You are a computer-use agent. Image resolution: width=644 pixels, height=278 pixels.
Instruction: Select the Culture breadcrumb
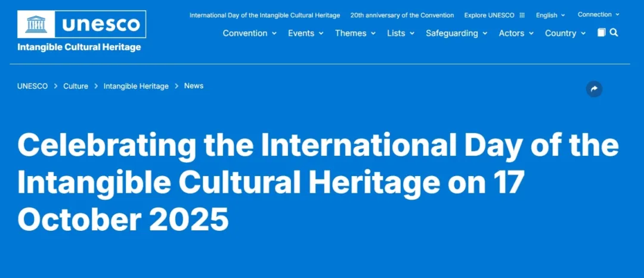pos(76,87)
